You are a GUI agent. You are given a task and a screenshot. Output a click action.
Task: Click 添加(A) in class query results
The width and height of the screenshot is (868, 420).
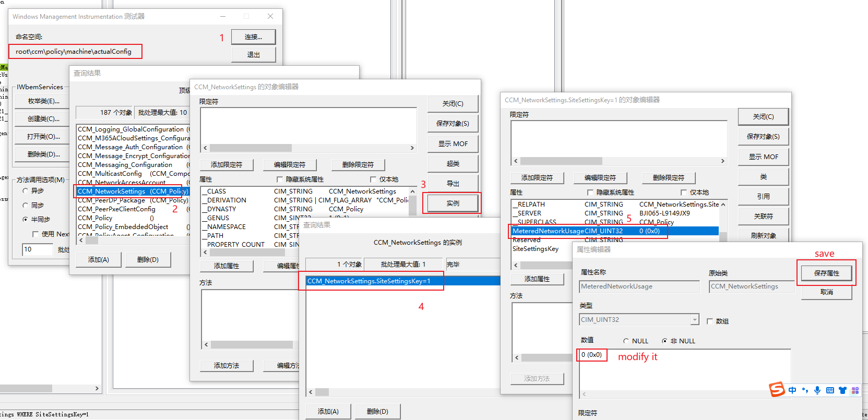coord(99,260)
